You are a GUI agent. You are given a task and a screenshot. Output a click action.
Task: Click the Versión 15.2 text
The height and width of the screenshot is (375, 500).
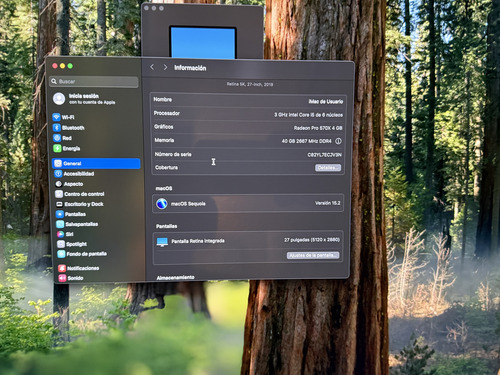(328, 203)
